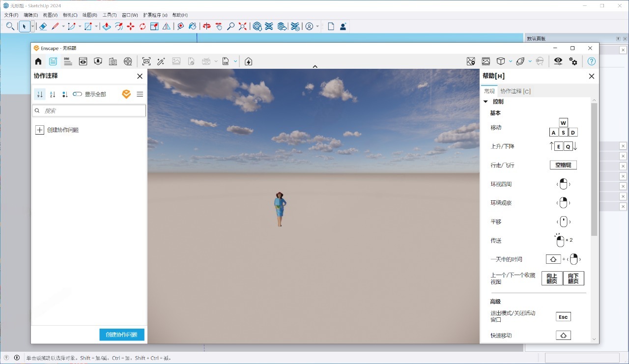This screenshot has height=364, width=629.
Task: Open dropdown arrow beside the Pencil tool
Action: (x=63, y=27)
